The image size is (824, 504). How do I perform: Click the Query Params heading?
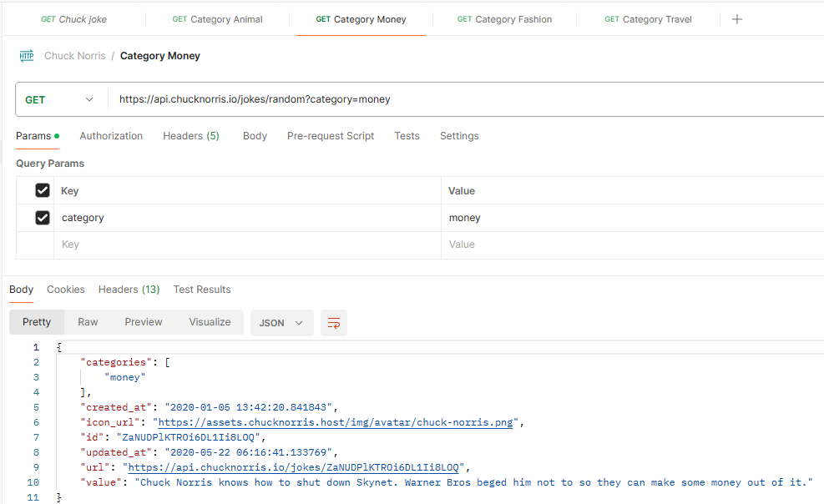[x=50, y=164]
